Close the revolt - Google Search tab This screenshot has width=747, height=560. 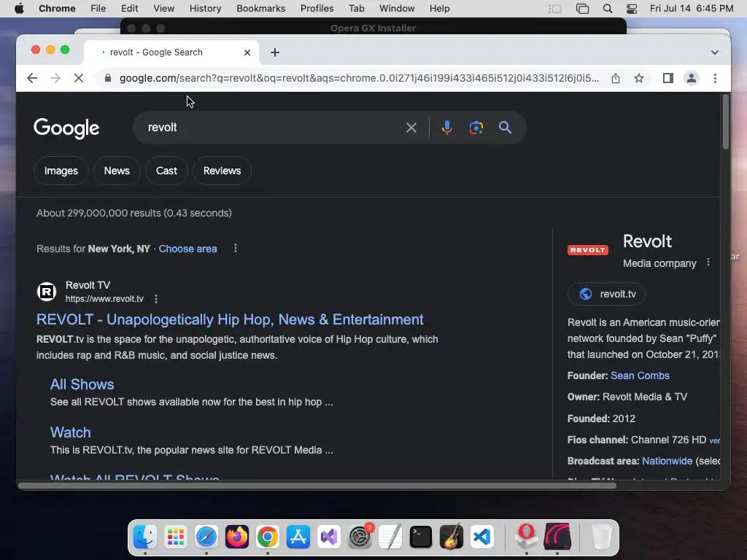(247, 52)
